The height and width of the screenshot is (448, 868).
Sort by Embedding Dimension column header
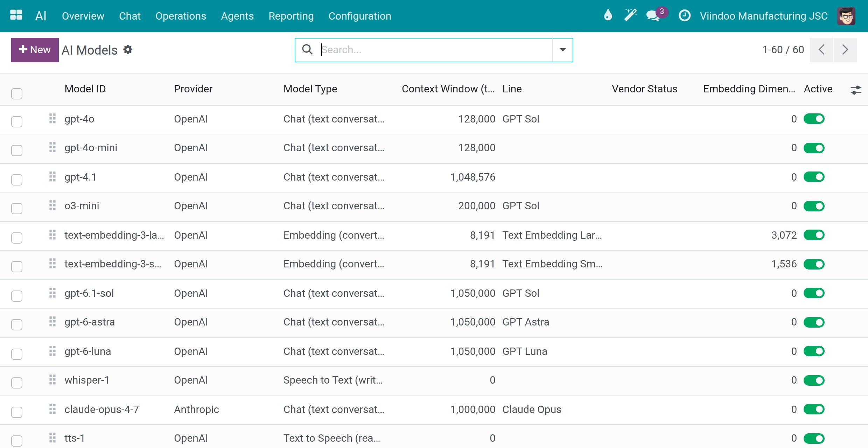pos(749,89)
